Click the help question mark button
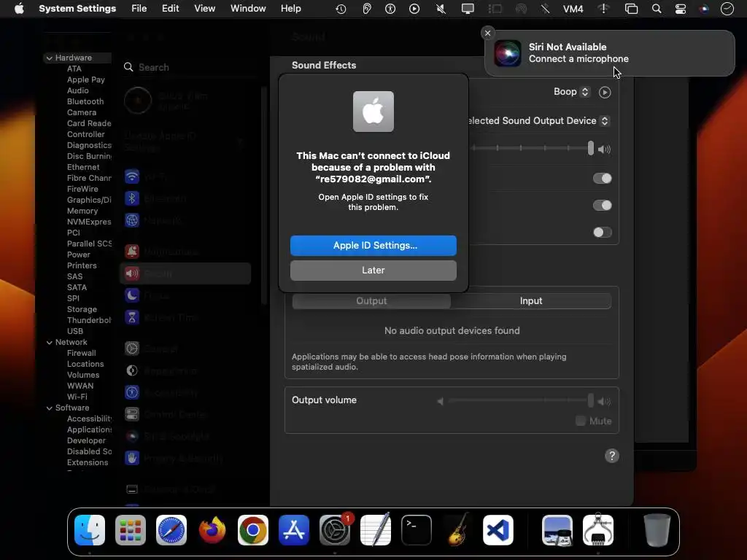This screenshot has height=560, width=747. coord(612,456)
